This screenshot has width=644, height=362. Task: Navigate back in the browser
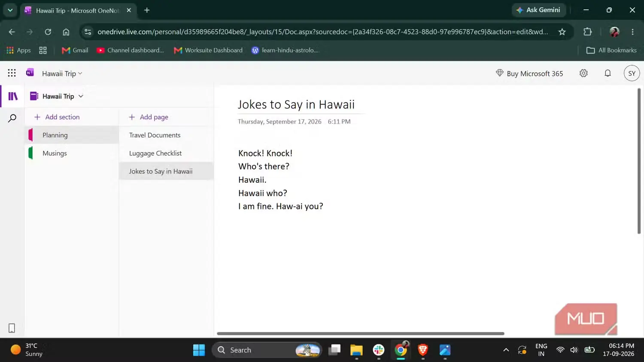pos(12,32)
